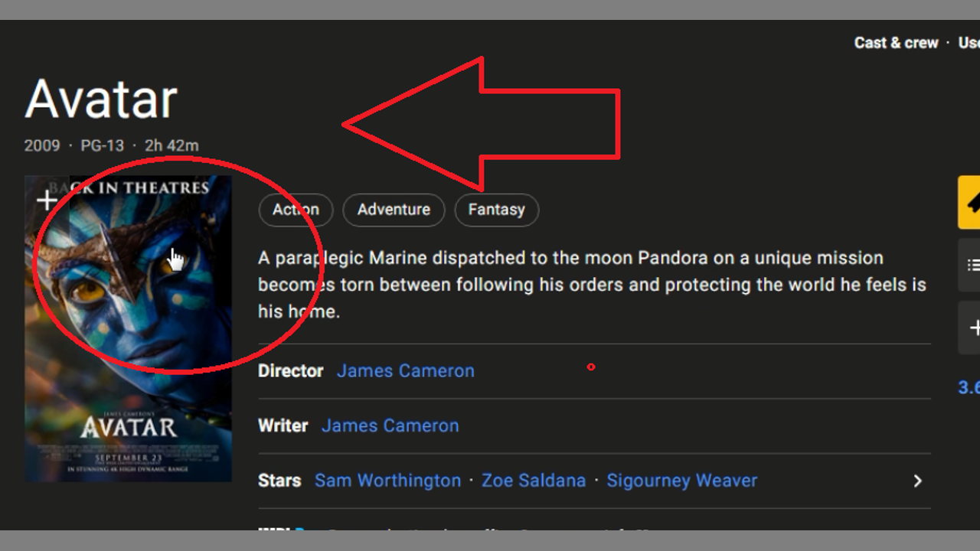
Task: Select the Adventure genre chip
Action: (394, 210)
